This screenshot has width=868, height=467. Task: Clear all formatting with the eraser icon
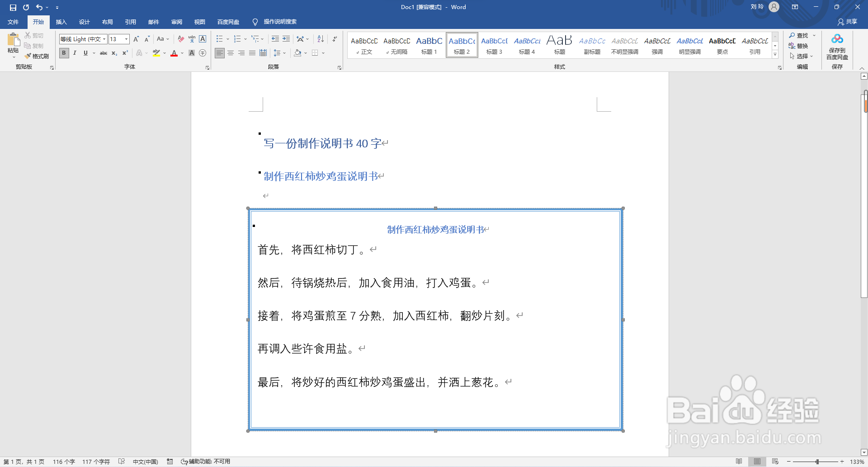coord(181,39)
